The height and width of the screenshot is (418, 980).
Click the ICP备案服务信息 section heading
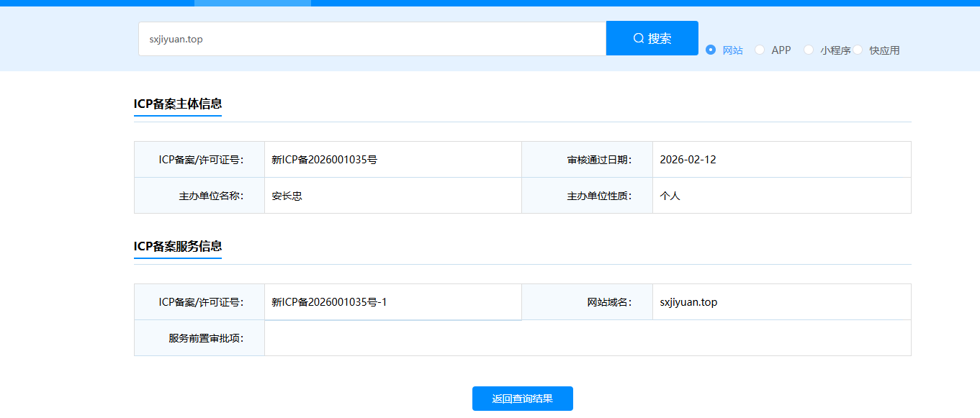pyautogui.click(x=177, y=247)
